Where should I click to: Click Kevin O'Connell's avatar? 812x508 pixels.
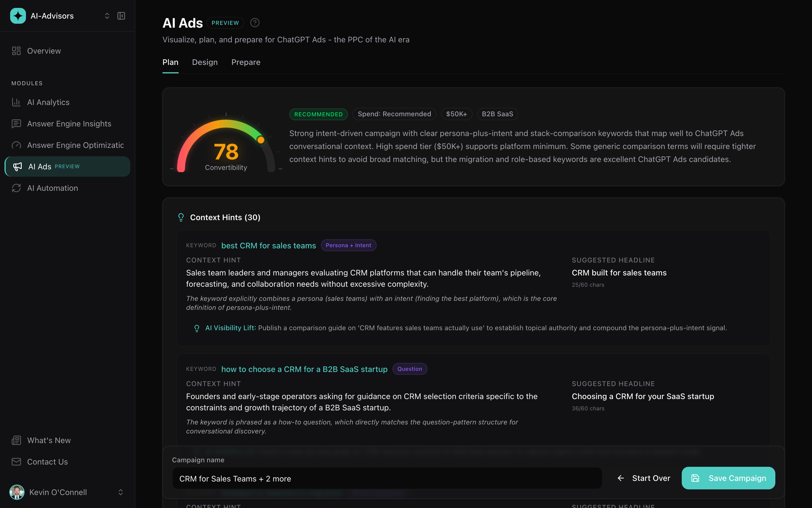[17, 492]
